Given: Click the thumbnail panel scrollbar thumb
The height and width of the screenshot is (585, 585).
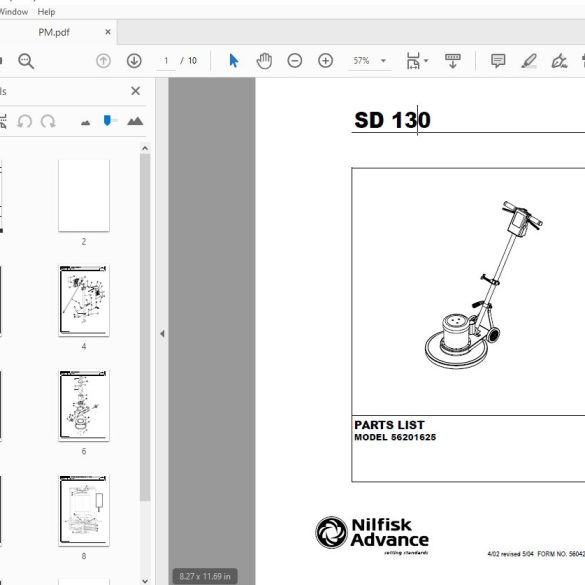Looking at the screenshot, I should (145, 327).
